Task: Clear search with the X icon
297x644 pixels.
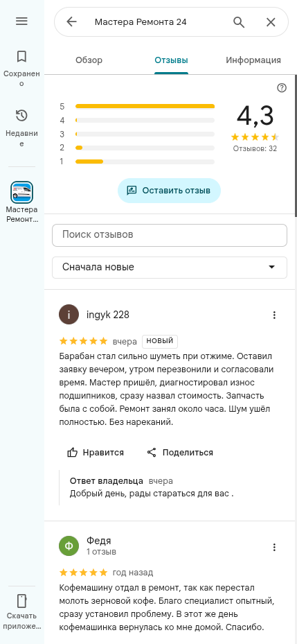Action: pyautogui.click(x=271, y=22)
